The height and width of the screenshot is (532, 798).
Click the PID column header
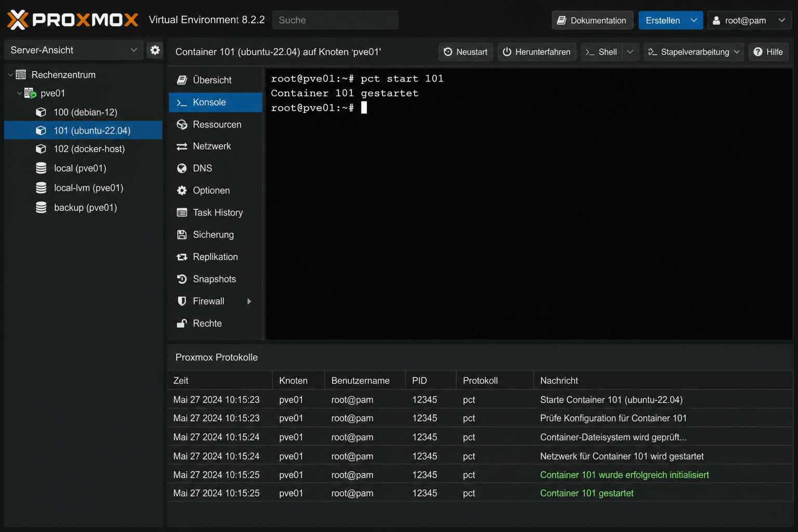[431, 381]
